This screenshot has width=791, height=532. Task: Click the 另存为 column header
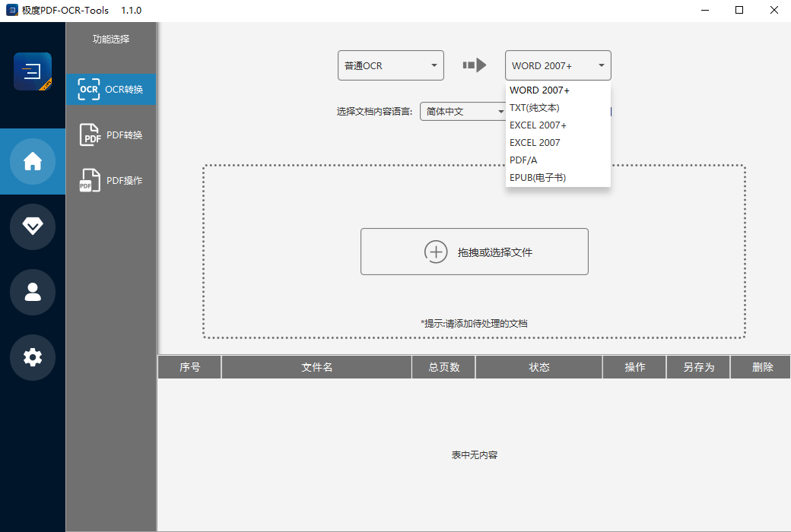click(699, 367)
